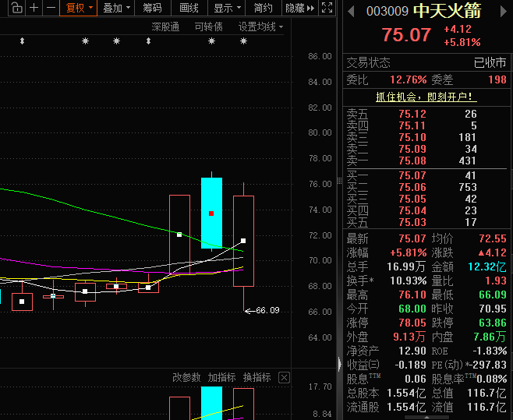Click 卖一 price 75.08
This screenshot has width=513, height=420.
(412, 161)
